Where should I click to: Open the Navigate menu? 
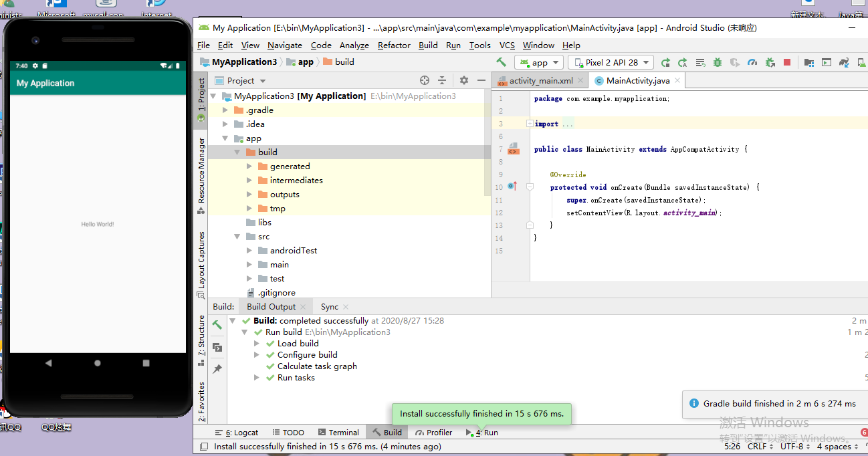click(x=285, y=45)
